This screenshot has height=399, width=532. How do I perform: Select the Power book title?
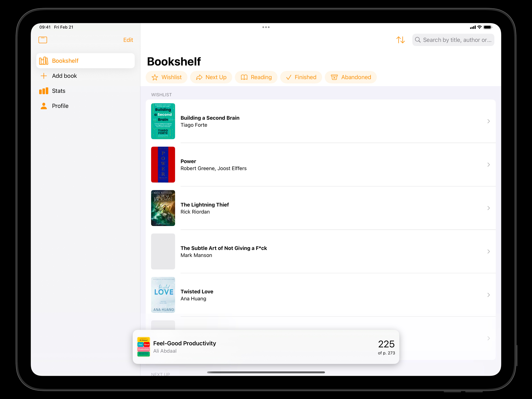tap(188, 161)
